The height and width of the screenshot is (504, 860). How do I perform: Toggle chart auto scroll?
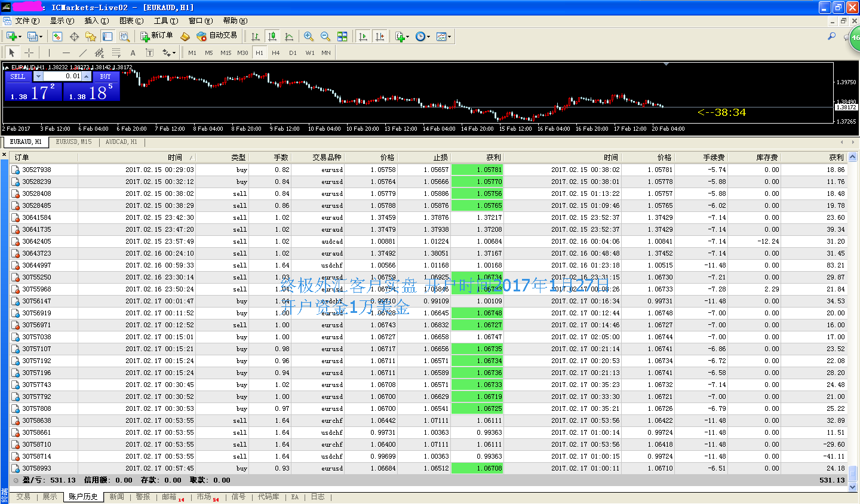pos(363,36)
